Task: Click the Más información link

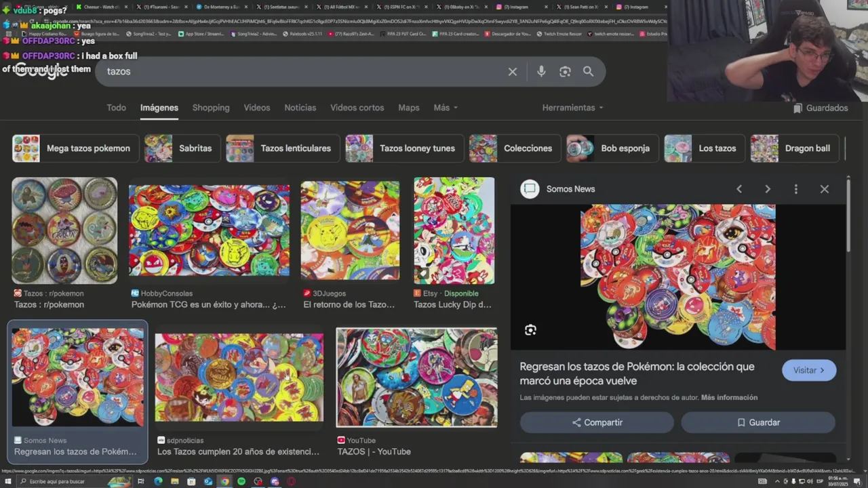Action: (729, 397)
